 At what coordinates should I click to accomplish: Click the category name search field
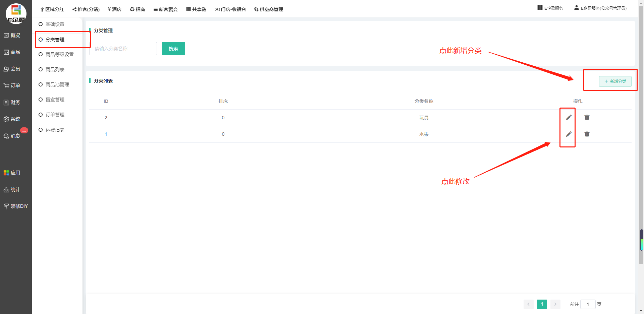123,49
